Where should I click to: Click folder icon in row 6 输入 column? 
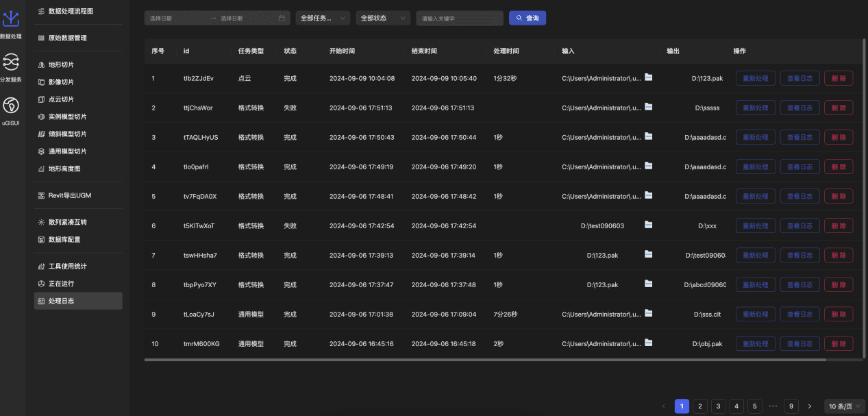(648, 225)
